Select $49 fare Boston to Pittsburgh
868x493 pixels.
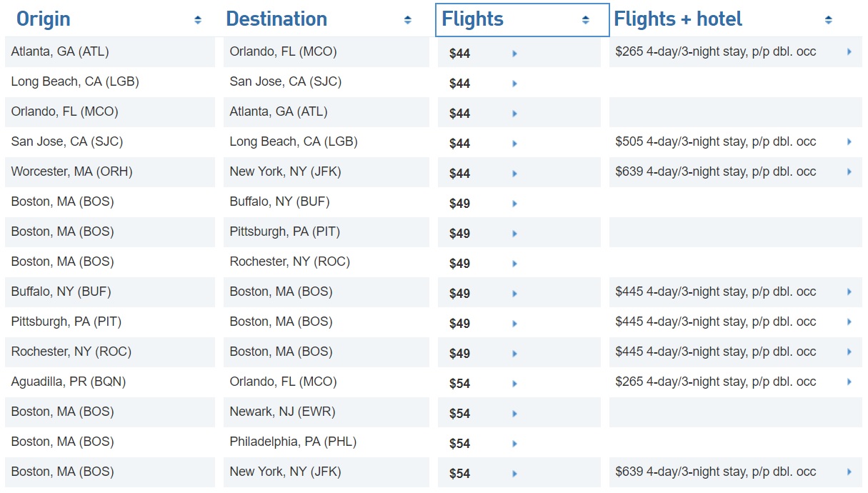pyautogui.click(x=460, y=234)
